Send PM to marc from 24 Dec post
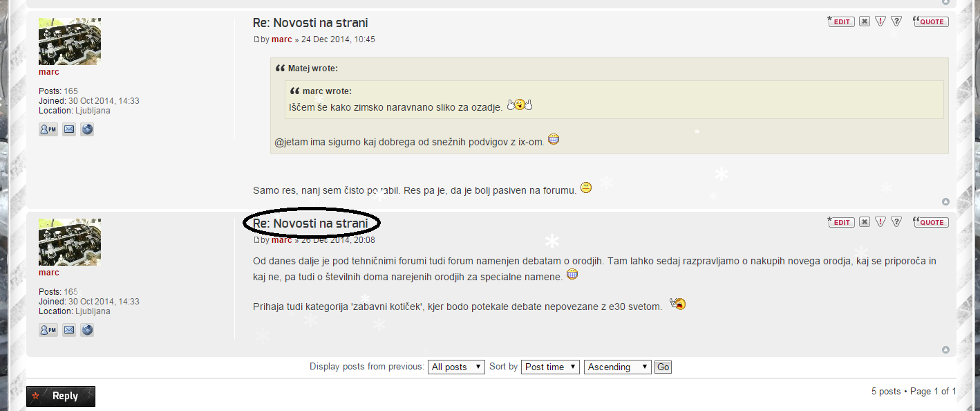This screenshot has width=980, height=411. [x=48, y=129]
